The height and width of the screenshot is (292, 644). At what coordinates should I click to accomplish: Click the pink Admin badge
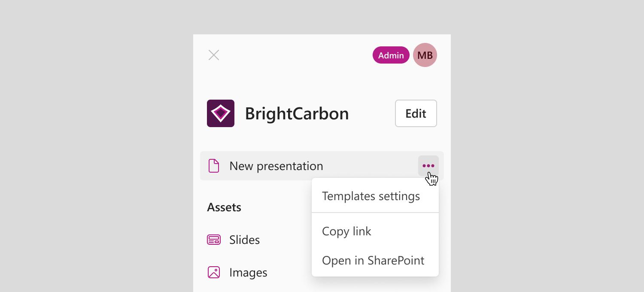point(391,55)
